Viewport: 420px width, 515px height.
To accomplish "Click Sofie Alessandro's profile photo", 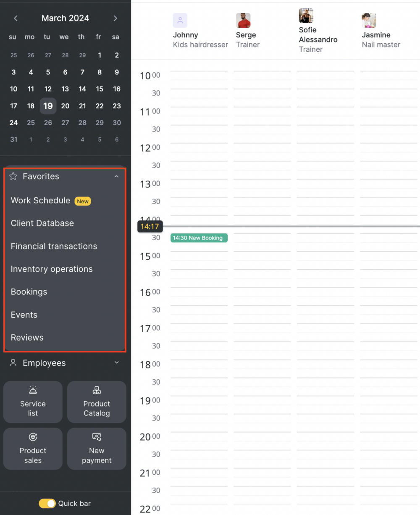I will pyautogui.click(x=306, y=16).
